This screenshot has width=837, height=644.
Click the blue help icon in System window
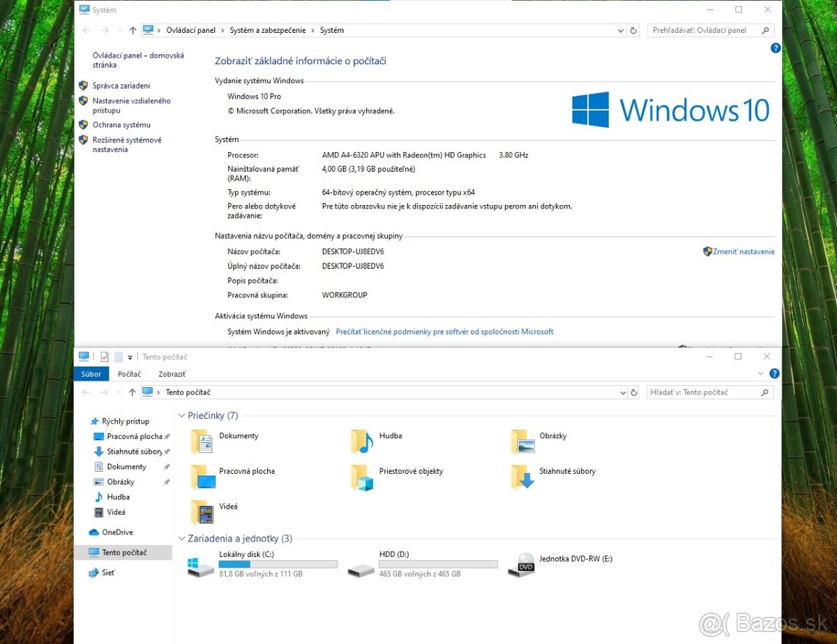[x=775, y=48]
